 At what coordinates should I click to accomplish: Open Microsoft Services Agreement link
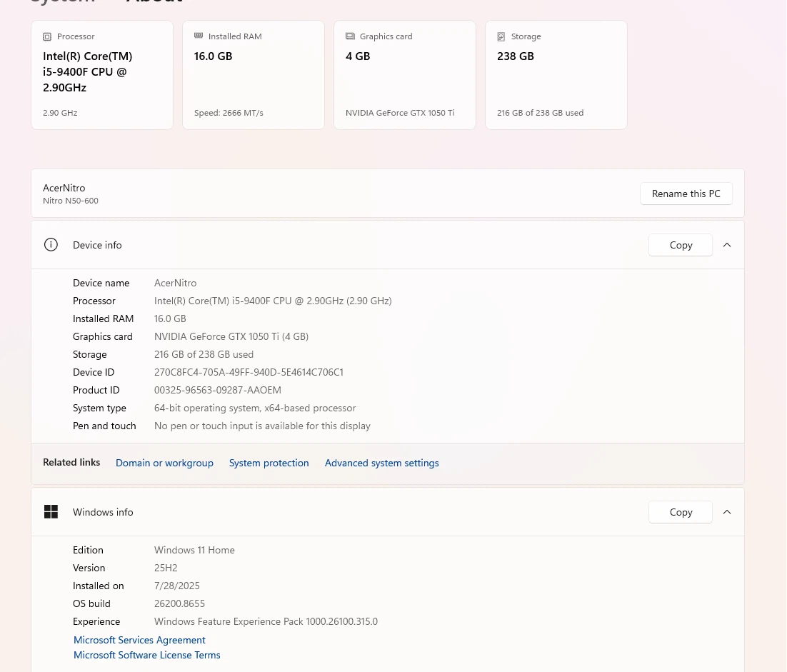[x=139, y=640]
